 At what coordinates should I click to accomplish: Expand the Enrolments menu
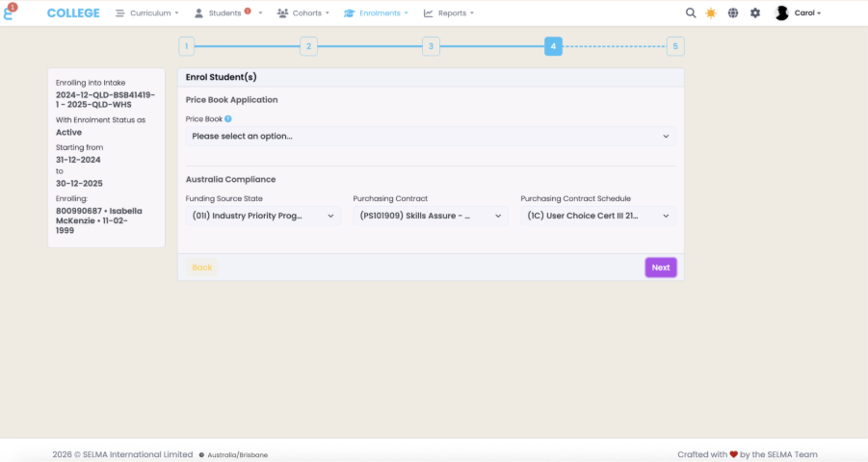click(377, 13)
